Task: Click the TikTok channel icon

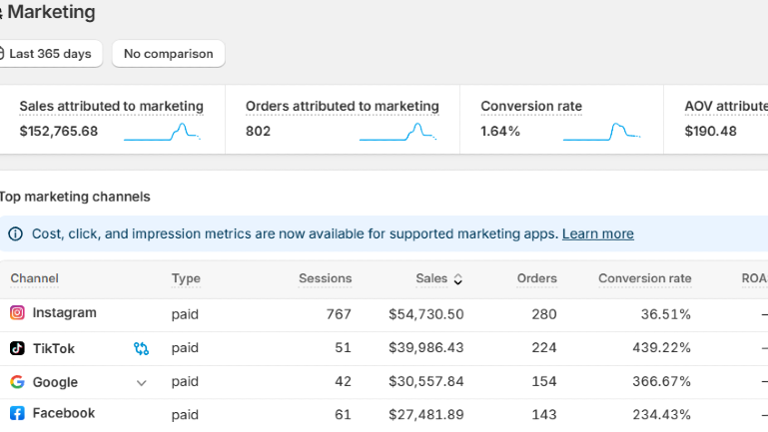Action: 17,348
